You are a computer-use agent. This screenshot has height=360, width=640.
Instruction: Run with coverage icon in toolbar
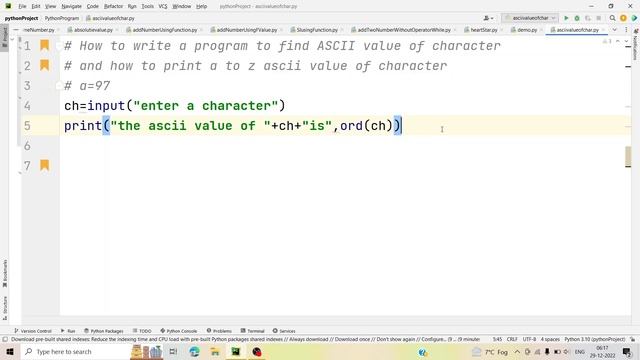(x=588, y=18)
